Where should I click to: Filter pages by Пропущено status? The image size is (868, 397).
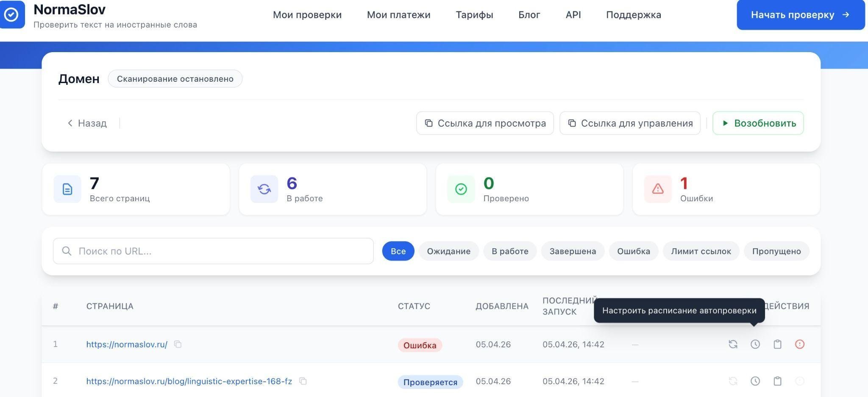point(776,251)
